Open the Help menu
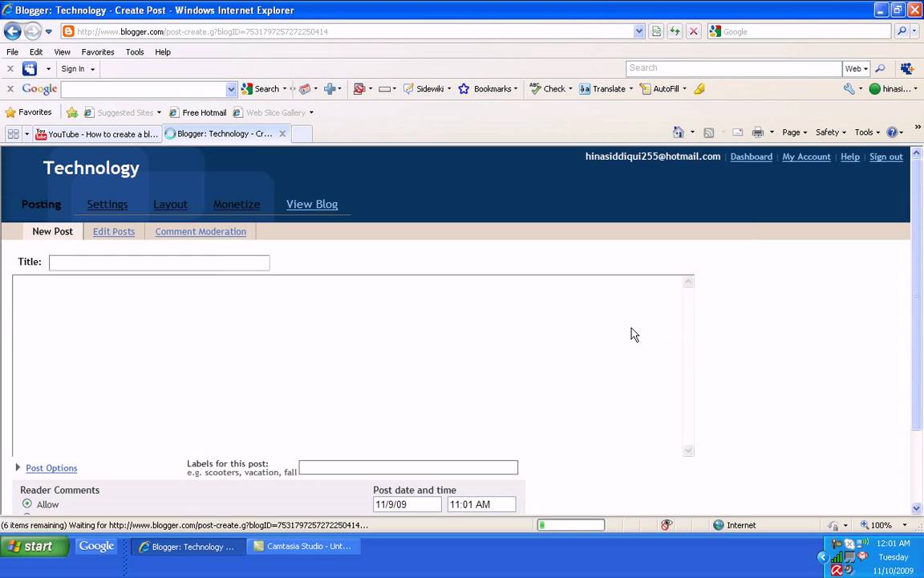This screenshot has width=924, height=578. [163, 52]
